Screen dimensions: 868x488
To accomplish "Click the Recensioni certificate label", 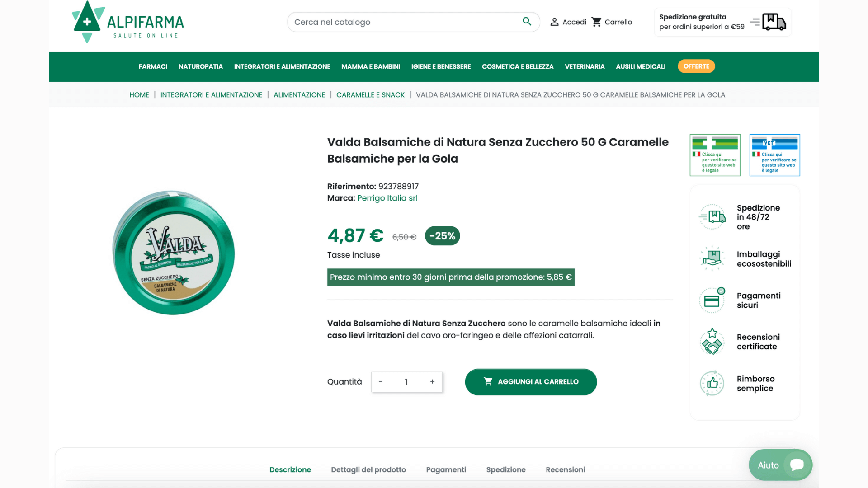I will 758,342.
